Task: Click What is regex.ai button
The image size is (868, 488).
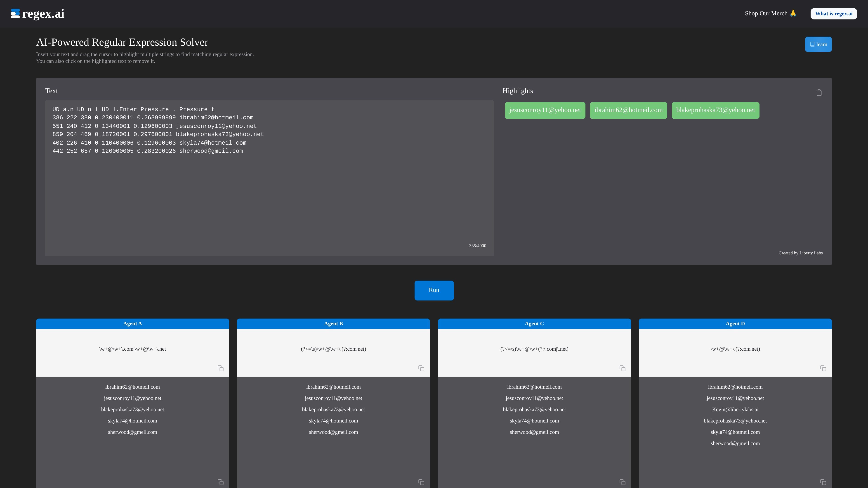Action: [x=834, y=14]
